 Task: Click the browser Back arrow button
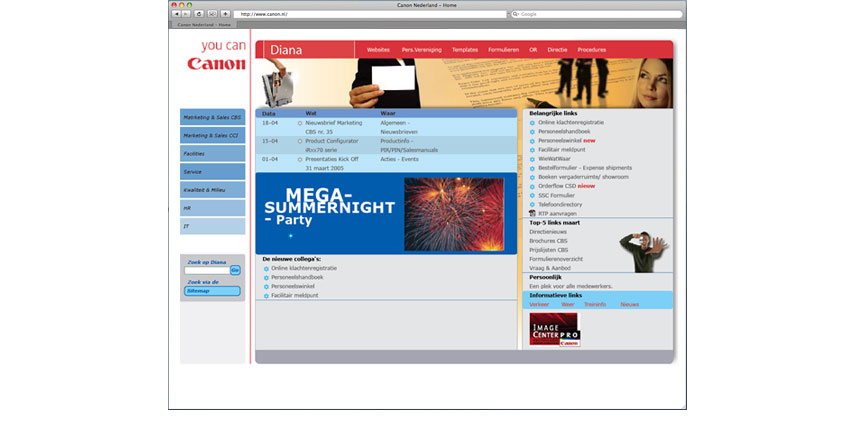176,14
